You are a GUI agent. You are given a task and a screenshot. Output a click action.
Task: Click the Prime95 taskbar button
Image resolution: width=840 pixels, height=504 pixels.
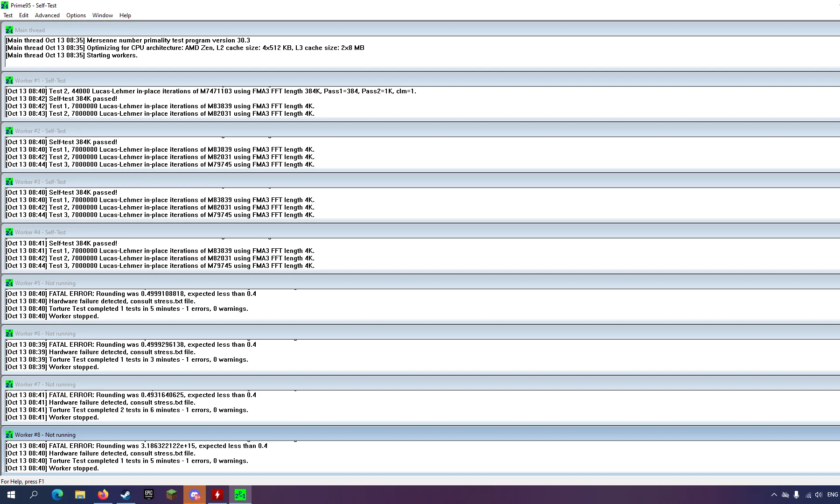pos(240,495)
